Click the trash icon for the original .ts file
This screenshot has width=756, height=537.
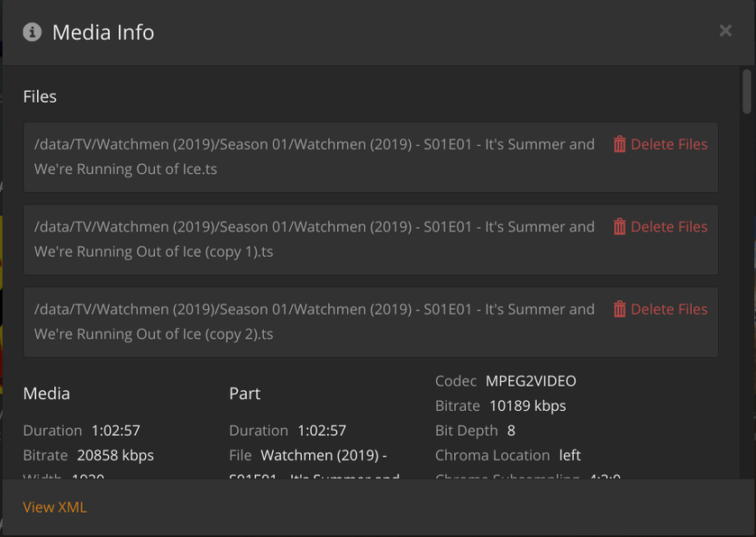(x=619, y=144)
